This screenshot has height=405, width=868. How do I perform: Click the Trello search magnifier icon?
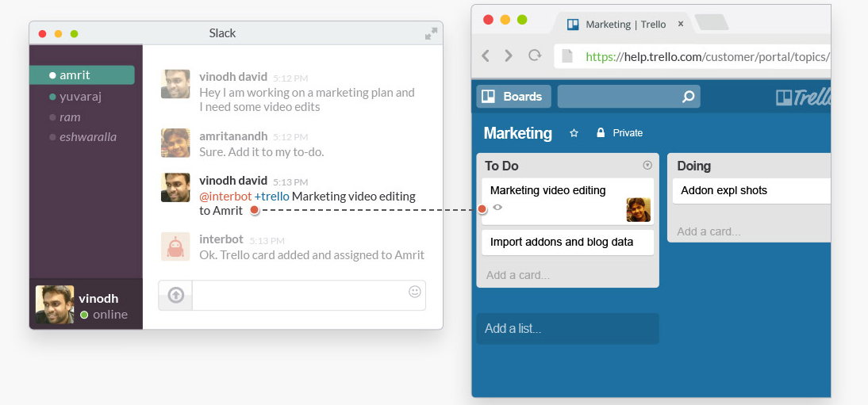(688, 97)
